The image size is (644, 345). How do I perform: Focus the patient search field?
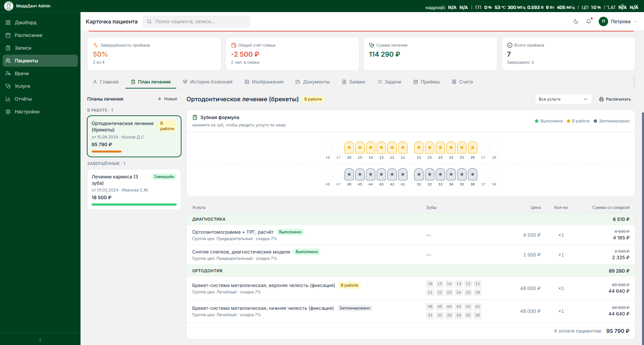(197, 21)
